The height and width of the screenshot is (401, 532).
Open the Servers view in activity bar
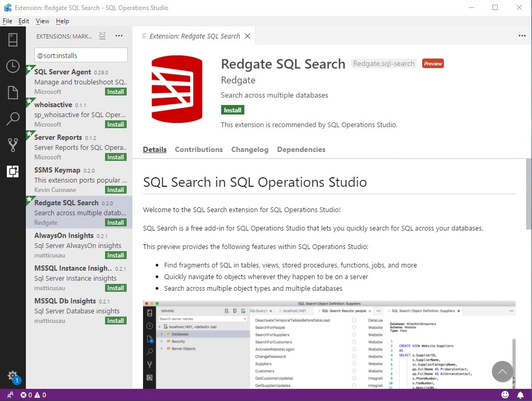pyautogui.click(x=13, y=40)
